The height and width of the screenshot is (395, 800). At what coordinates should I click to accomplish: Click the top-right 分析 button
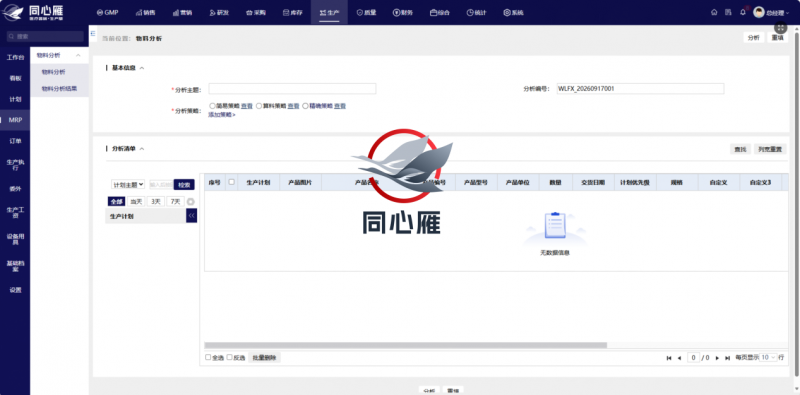point(754,38)
